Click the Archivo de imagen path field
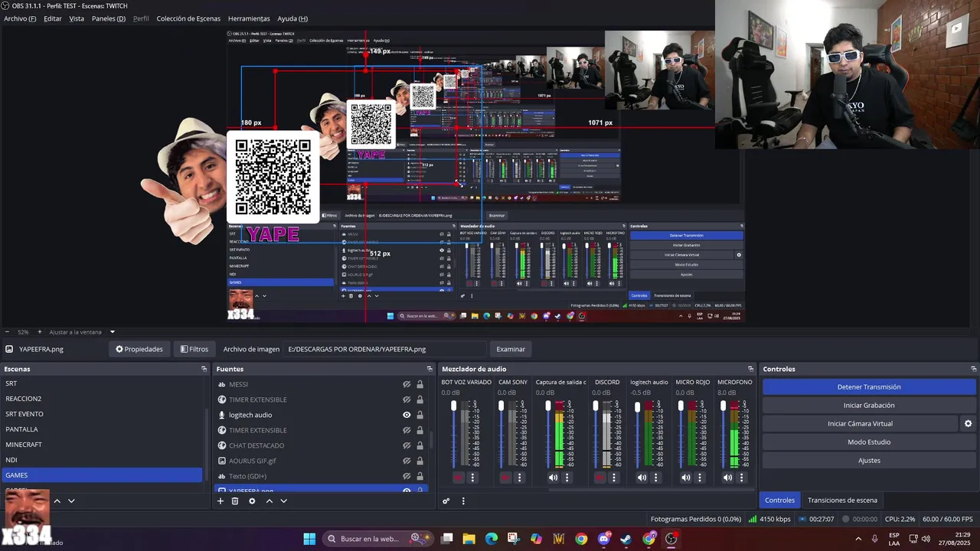Screen dimensions: 980x551 click(385, 349)
